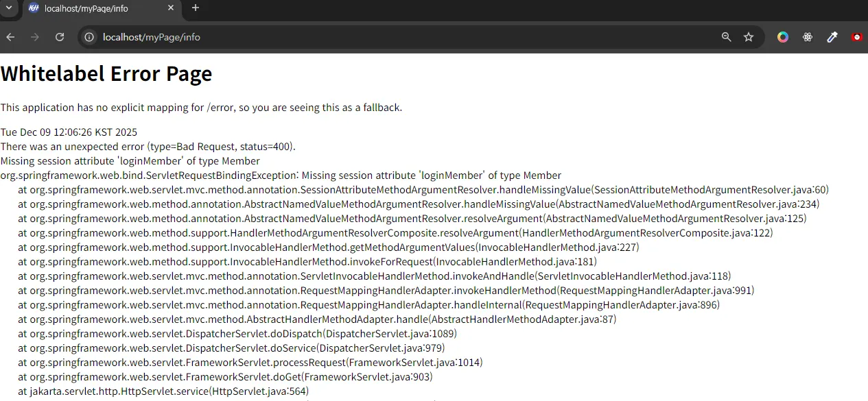Open the React Developer Tools extension
This screenshot has width=868, height=401.
coord(808,37)
